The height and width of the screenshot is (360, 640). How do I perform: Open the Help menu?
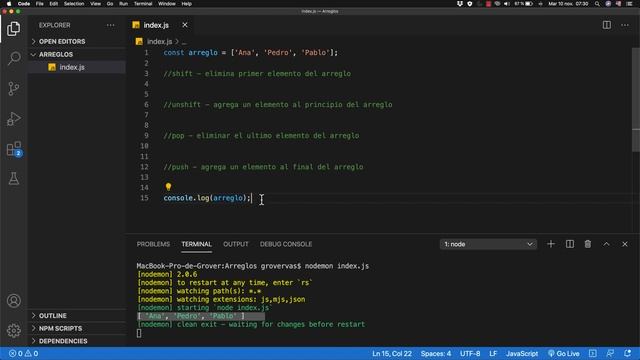tap(187, 4)
